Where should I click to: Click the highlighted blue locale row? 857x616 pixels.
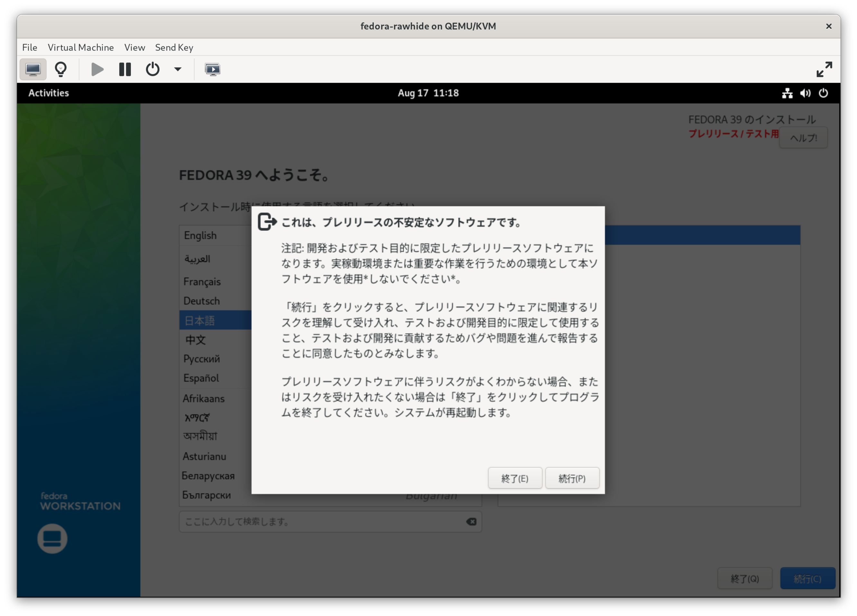[x=703, y=235]
